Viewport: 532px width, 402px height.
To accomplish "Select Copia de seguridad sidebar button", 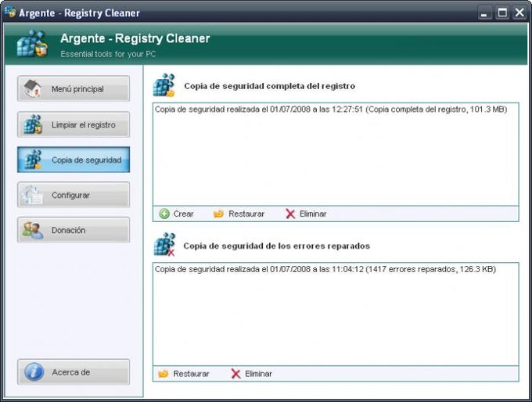I will pyautogui.click(x=74, y=160).
